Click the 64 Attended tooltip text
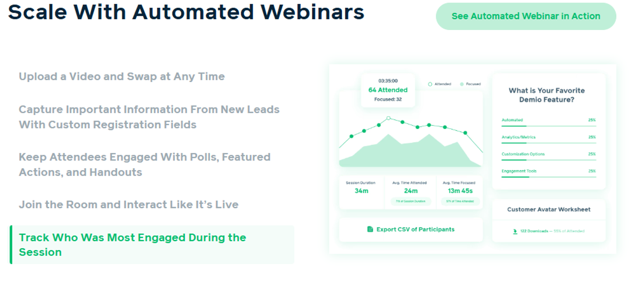The image size is (644, 281). [388, 90]
